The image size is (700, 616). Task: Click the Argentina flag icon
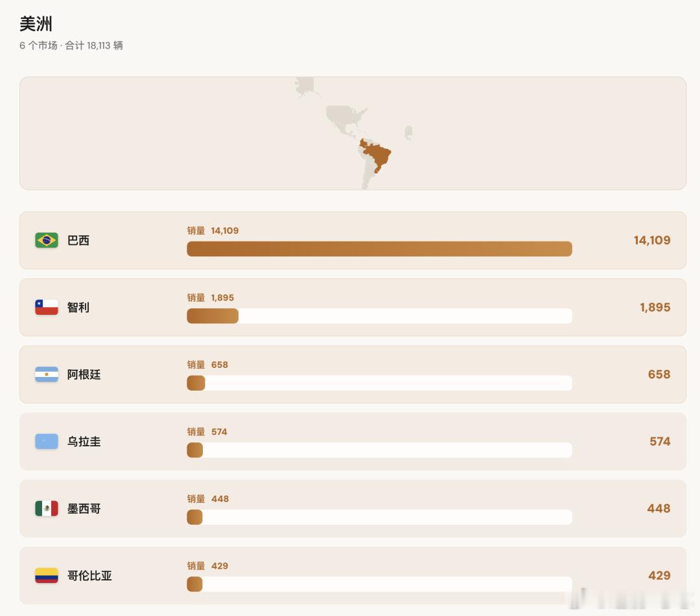click(47, 374)
